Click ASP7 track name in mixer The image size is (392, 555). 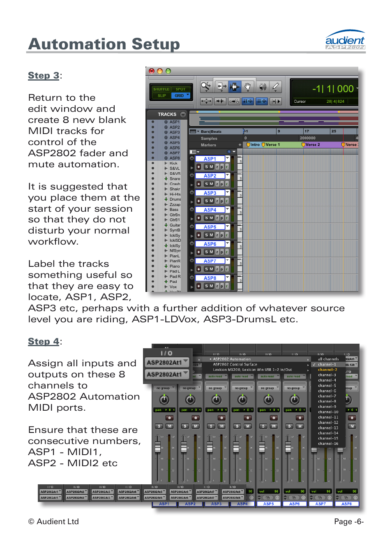(x=321, y=504)
